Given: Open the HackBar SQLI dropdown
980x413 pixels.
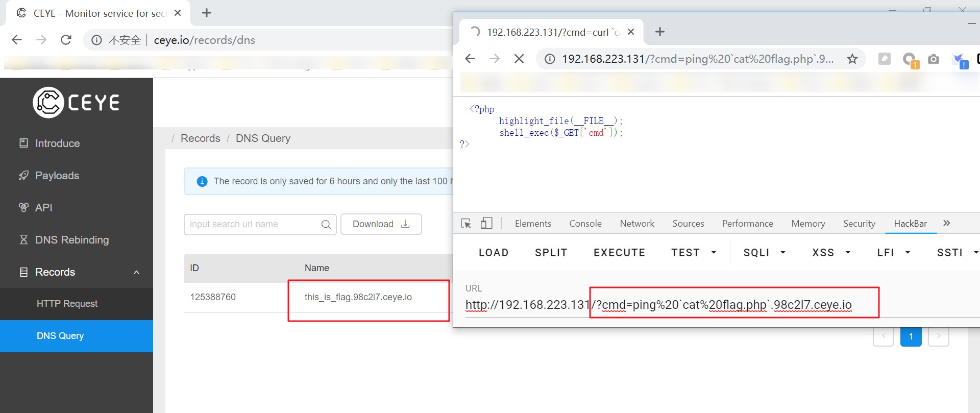Looking at the screenshot, I should 764,253.
